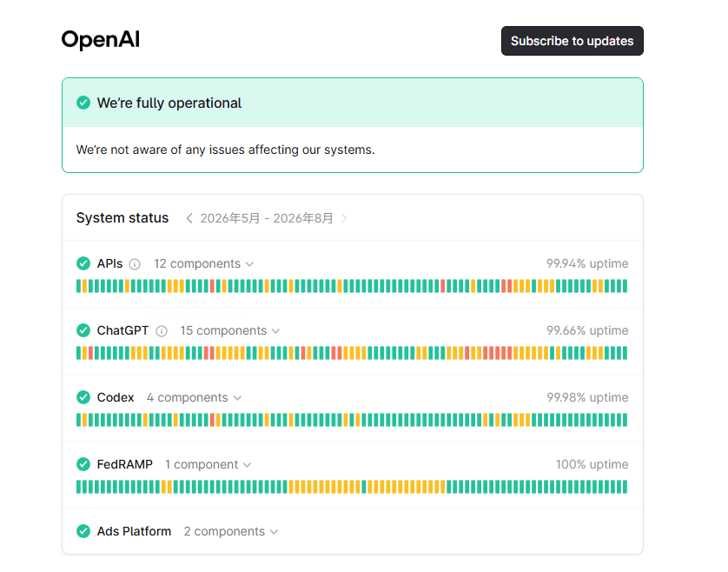Go to next date range in System status
The width and height of the screenshot is (728, 572).
344,218
